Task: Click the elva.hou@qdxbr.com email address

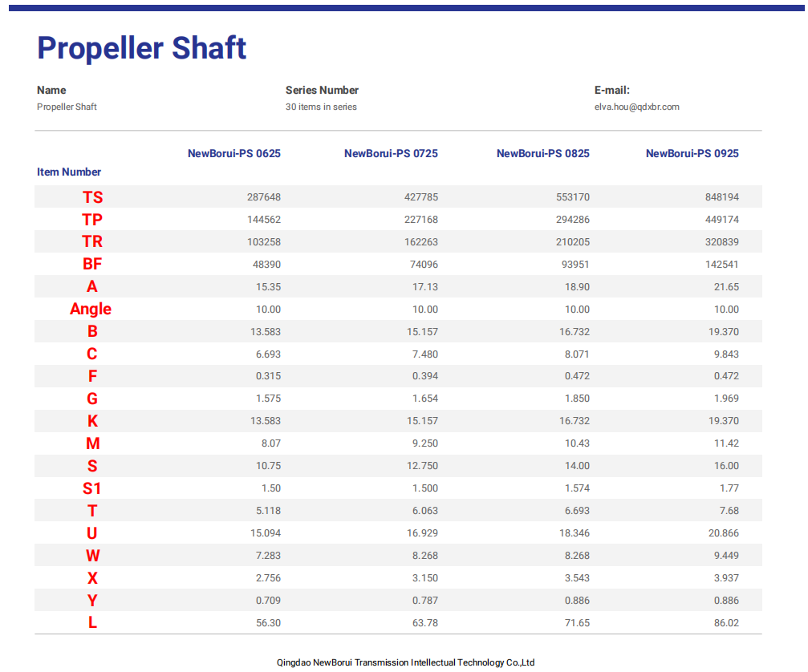Action: (x=637, y=107)
